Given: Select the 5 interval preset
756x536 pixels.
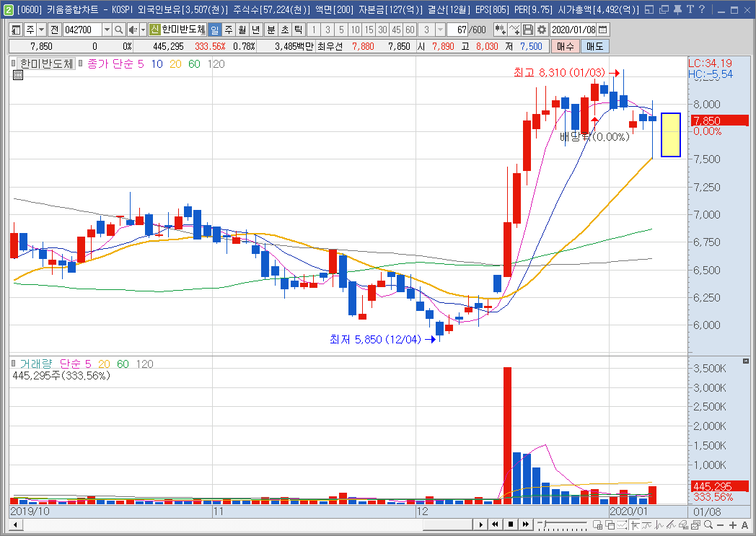Looking at the screenshot, I should pyautogui.click(x=341, y=30).
